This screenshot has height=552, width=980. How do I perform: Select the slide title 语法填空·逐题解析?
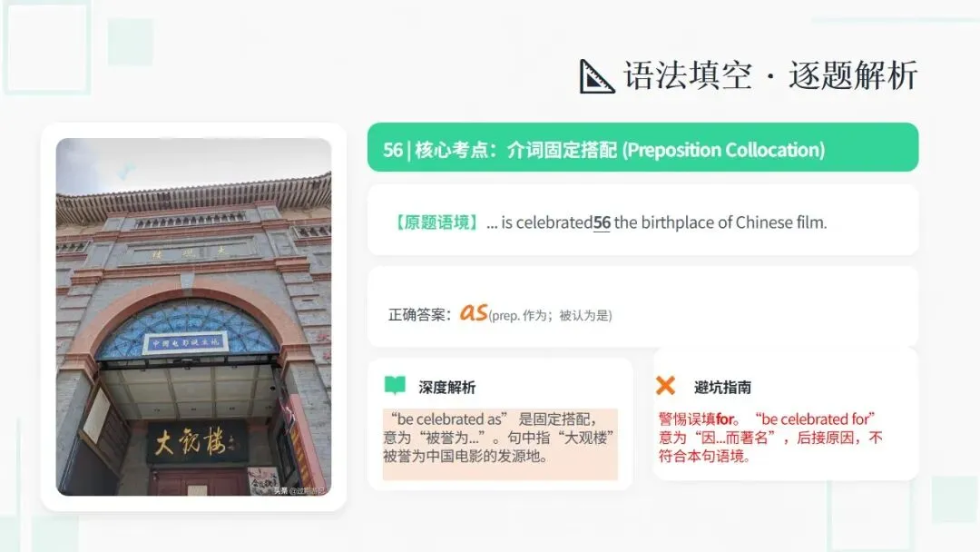point(770,75)
